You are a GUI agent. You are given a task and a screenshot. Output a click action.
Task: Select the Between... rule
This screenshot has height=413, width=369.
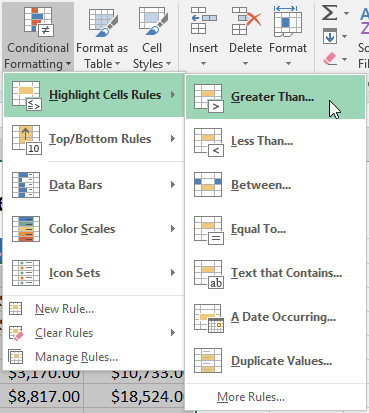(x=275, y=185)
